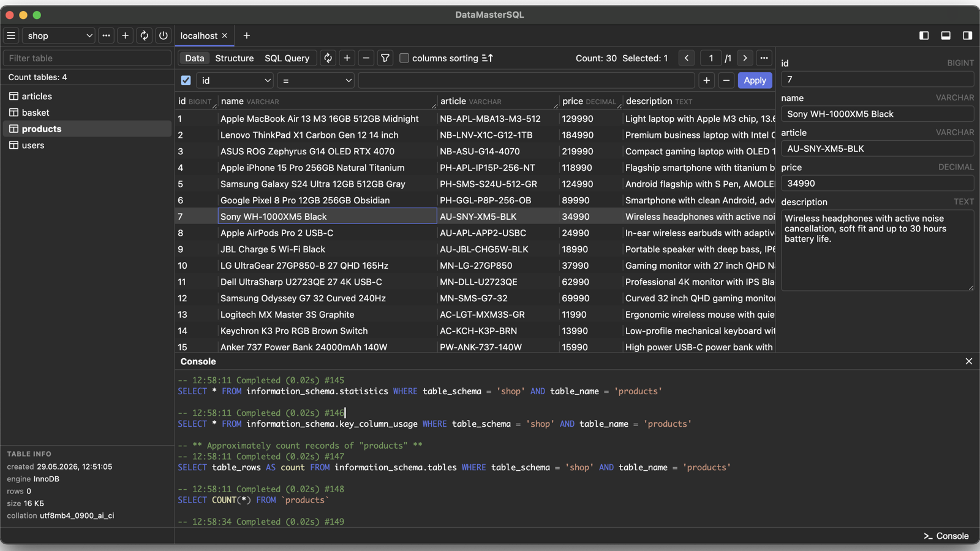Viewport: 980px width, 551px height.
Task: Edit the price field showing 34990
Action: click(x=877, y=183)
